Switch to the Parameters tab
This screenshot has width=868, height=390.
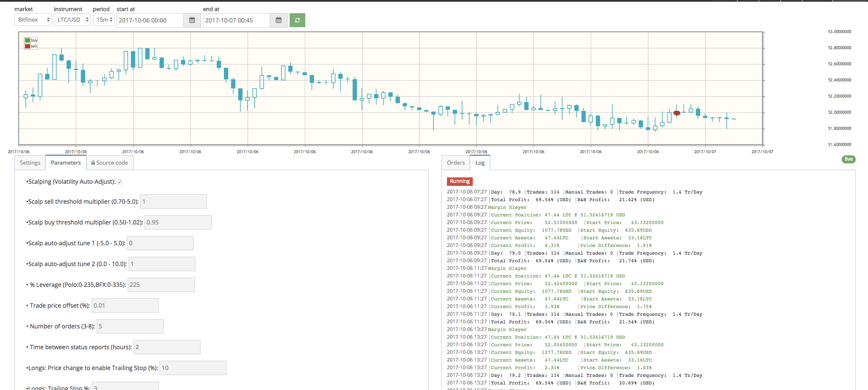(66, 163)
